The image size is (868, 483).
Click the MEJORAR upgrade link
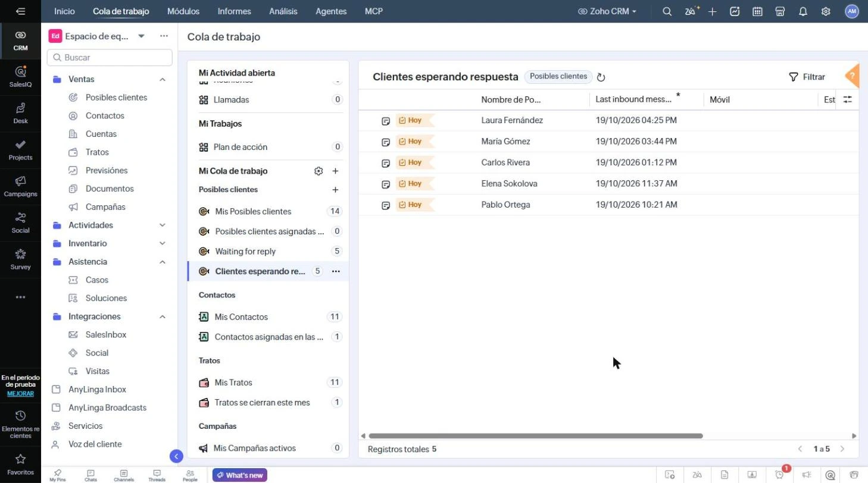click(x=20, y=394)
